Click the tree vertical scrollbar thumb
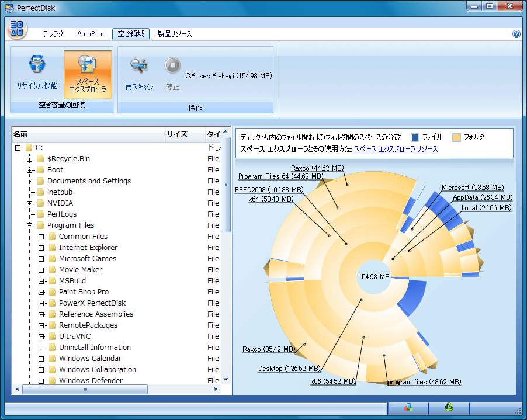Viewport: 527px width, 420px height. pos(226,185)
